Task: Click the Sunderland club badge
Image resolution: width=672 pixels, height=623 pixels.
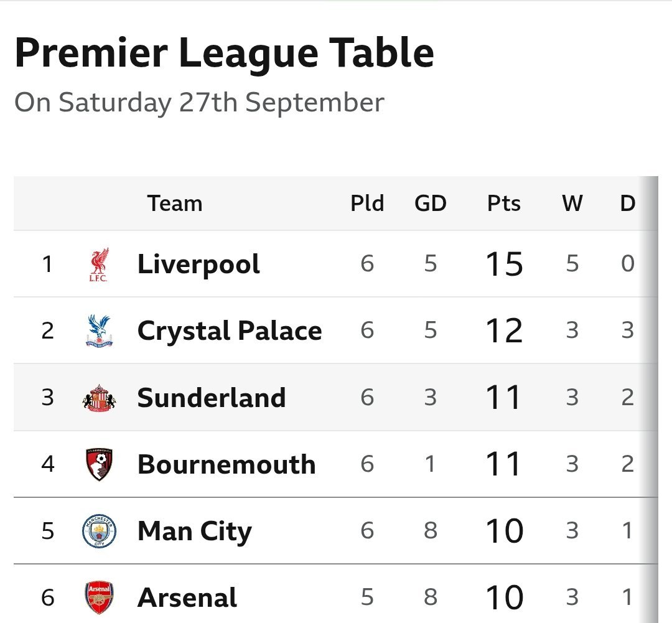Action: (99, 398)
